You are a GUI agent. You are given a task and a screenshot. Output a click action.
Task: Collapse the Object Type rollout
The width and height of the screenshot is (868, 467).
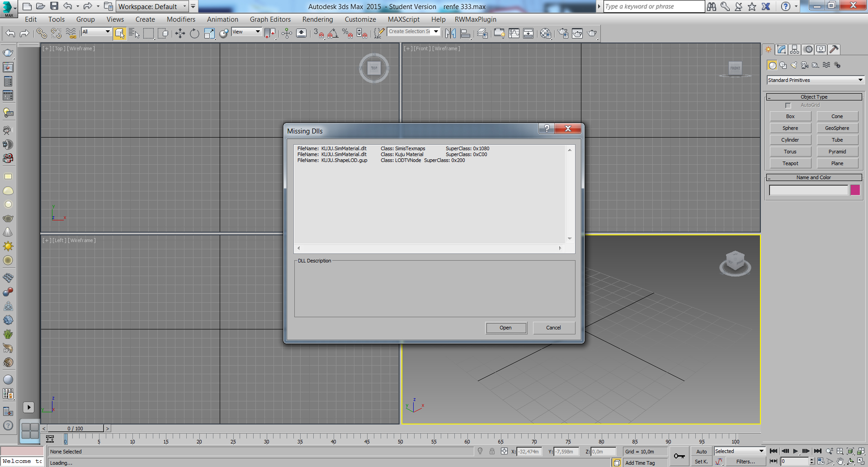click(814, 97)
